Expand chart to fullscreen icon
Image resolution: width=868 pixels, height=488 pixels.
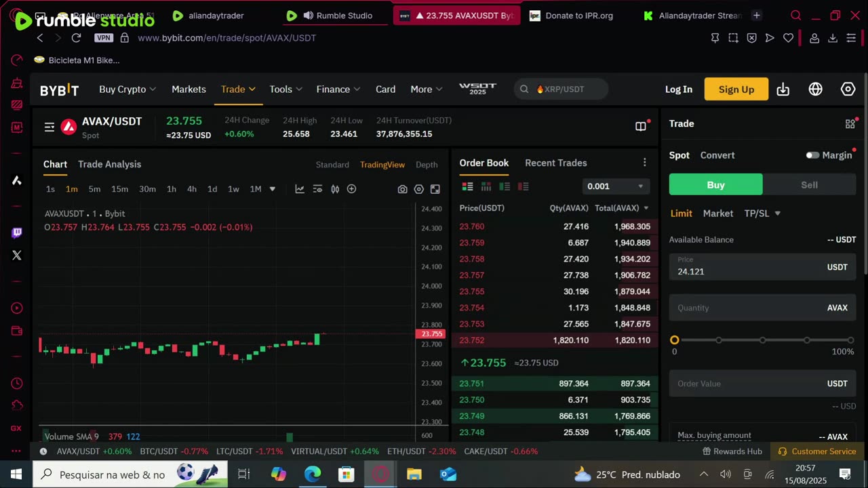coord(435,189)
